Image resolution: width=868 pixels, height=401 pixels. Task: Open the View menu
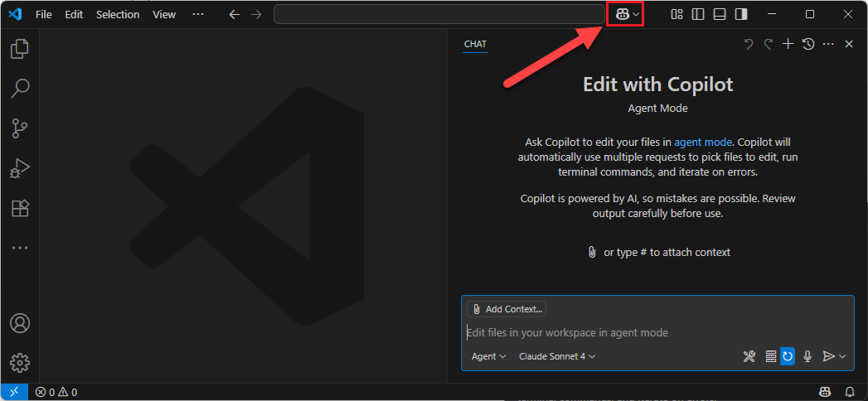(164, 14)
